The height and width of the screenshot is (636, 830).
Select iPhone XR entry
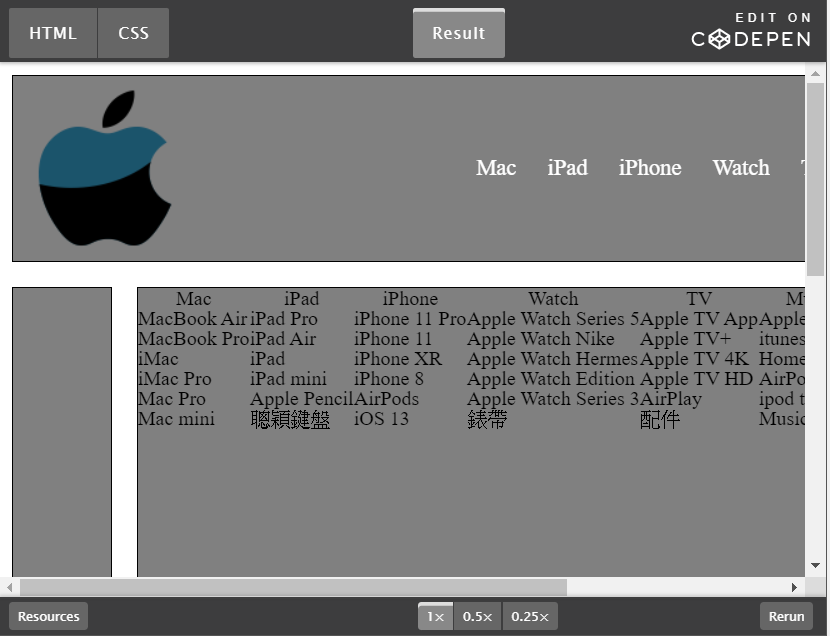pyautogui.click(x=398, y=359)
